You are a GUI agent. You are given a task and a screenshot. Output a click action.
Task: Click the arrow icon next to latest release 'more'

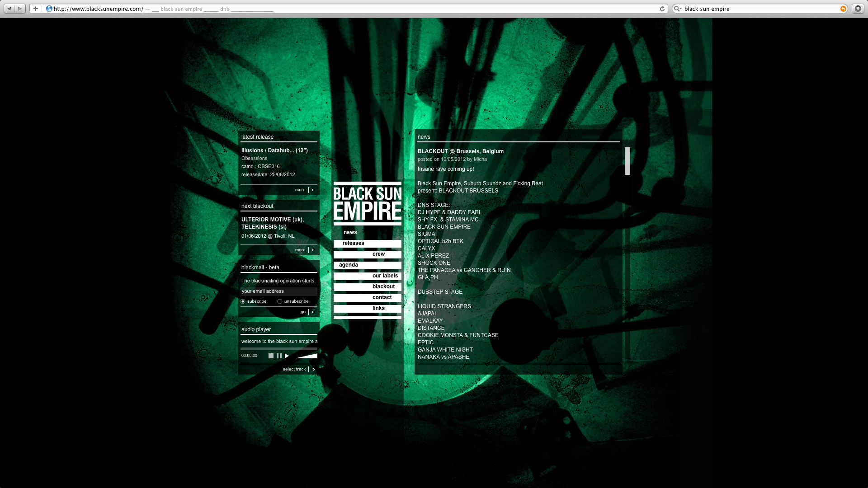(313, 190)
